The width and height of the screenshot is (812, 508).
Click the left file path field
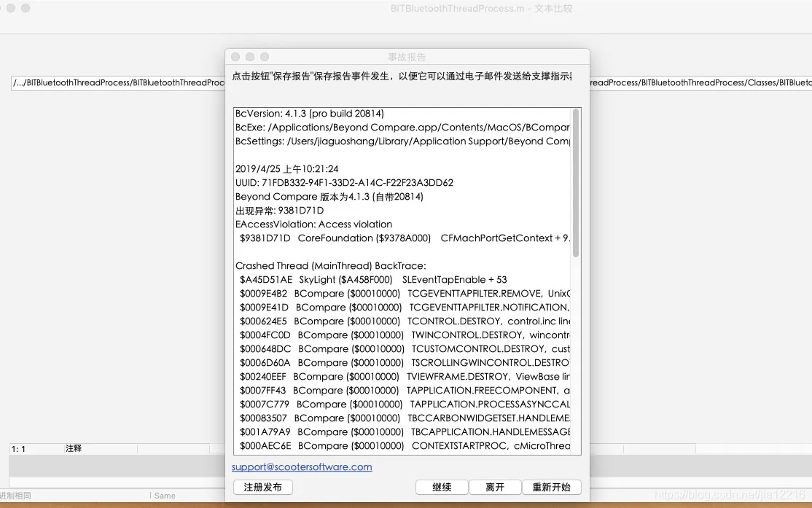tap(118, 83)
